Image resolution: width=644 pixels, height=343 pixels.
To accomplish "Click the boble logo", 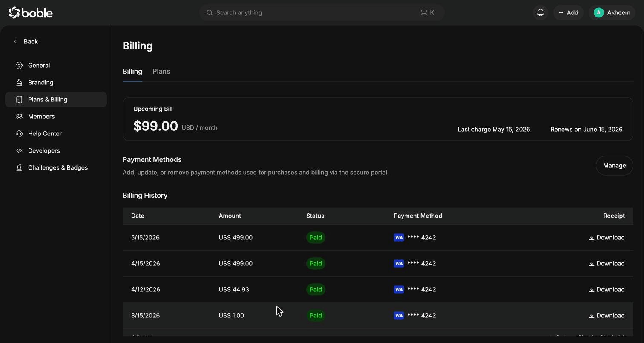I will (x=31, y=13).
